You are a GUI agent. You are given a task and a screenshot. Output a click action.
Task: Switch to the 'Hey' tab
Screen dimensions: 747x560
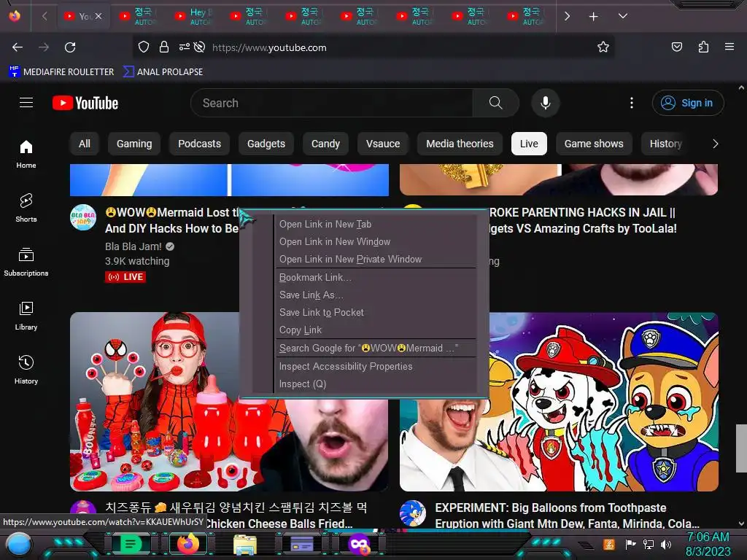coord(193,16)
